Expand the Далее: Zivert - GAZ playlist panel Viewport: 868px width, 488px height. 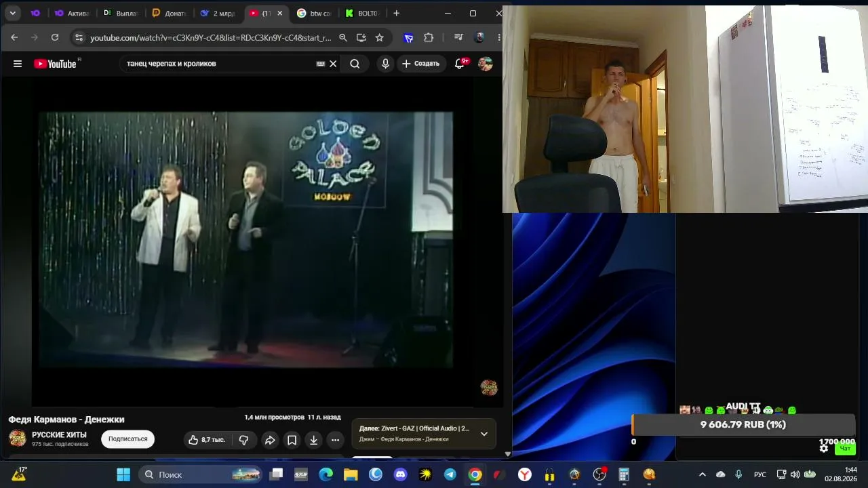[484, 434]
